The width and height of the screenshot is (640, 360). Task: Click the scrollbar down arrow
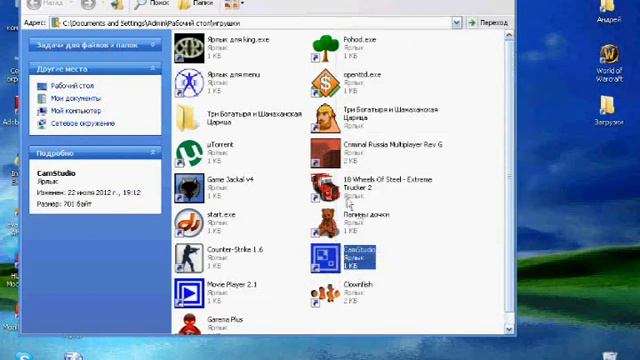point(509,329)
